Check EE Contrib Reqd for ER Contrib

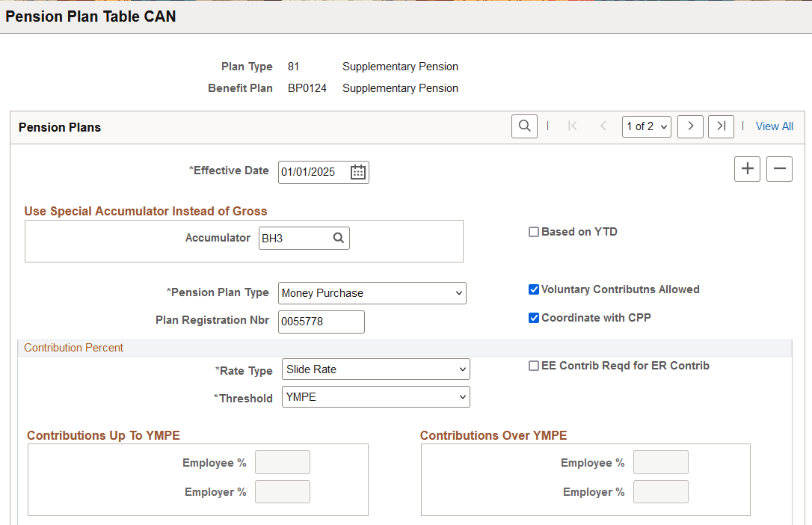[533, 366]
